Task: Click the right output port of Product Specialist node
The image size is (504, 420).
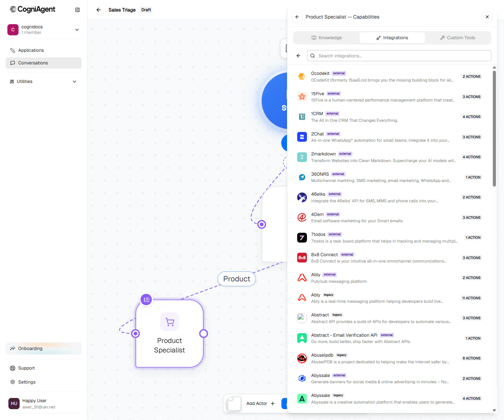Action: point(203,334)
